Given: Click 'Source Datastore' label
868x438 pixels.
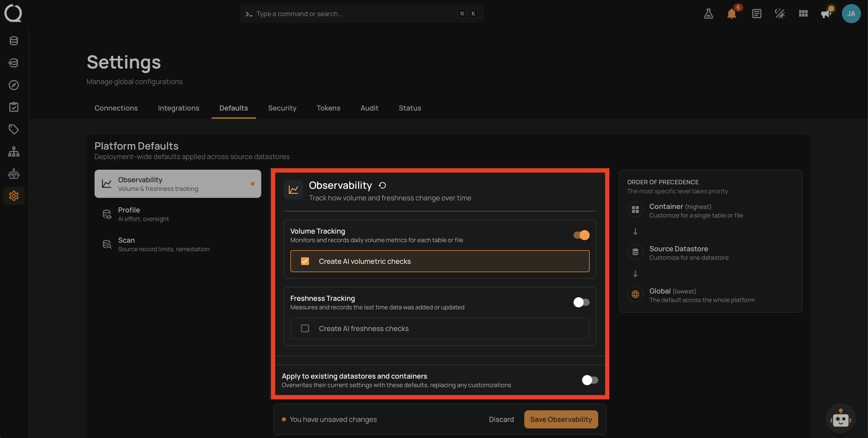Looking at the screenshot, I should pyautogui.click(x=679, y=249).
